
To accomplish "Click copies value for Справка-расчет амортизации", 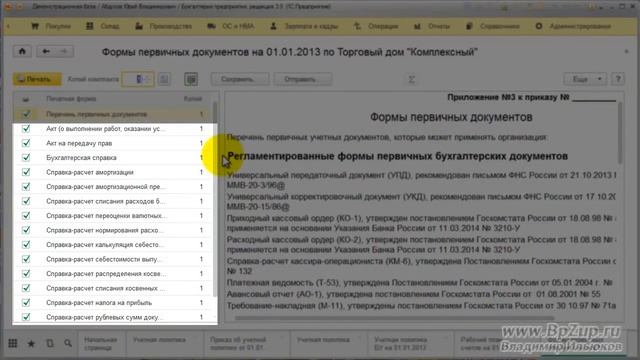I will pyautogui.click(x=201, y=172).
